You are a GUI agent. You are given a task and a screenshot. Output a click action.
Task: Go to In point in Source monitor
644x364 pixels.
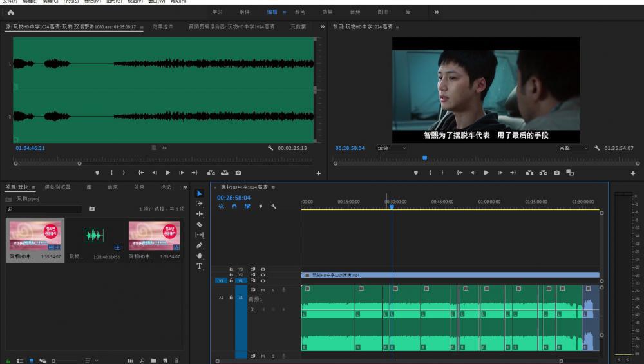click(141, 173)
